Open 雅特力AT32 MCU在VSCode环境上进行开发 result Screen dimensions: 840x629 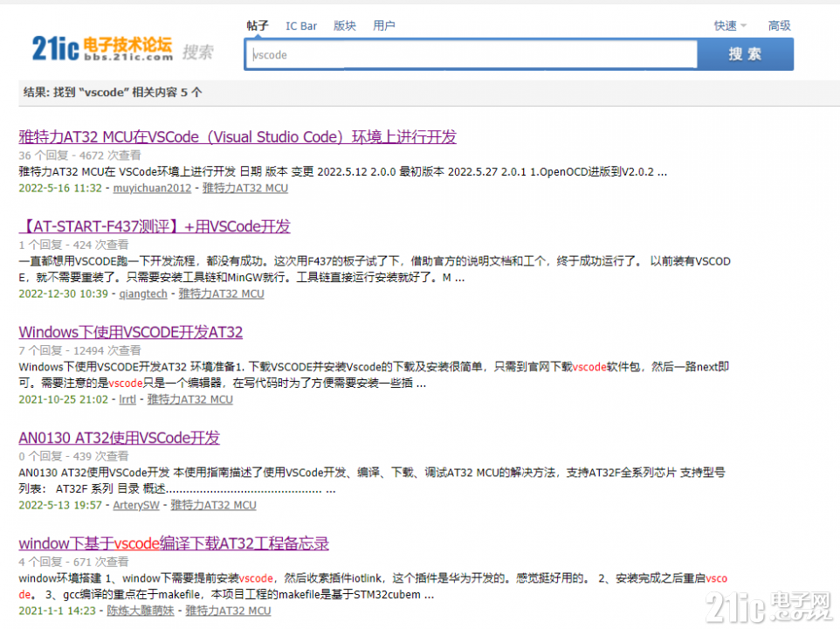[238, 137]
